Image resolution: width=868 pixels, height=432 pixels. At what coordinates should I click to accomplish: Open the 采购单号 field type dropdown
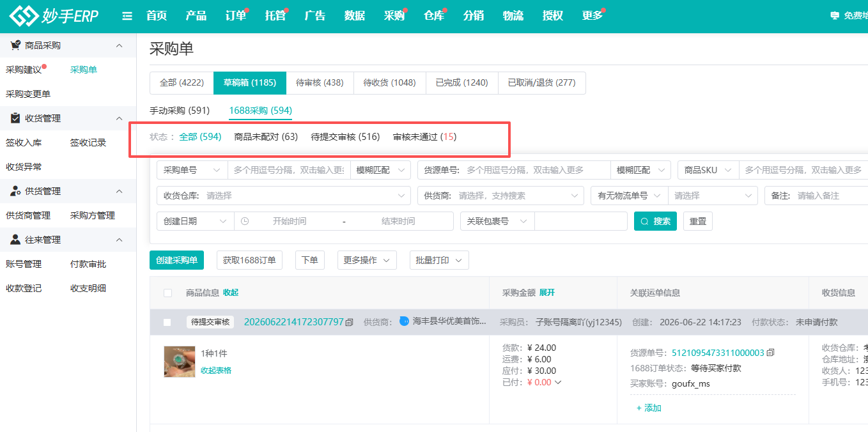[192, 170]
